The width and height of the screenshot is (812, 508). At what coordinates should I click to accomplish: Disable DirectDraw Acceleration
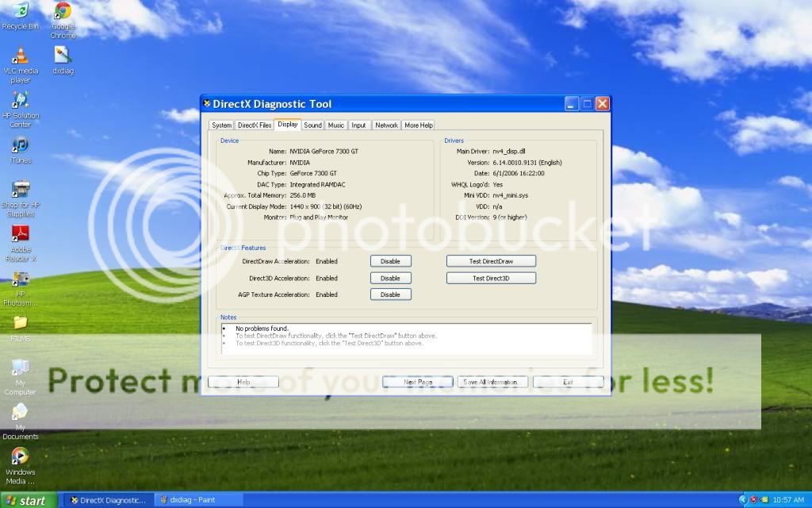pos(390,261)
